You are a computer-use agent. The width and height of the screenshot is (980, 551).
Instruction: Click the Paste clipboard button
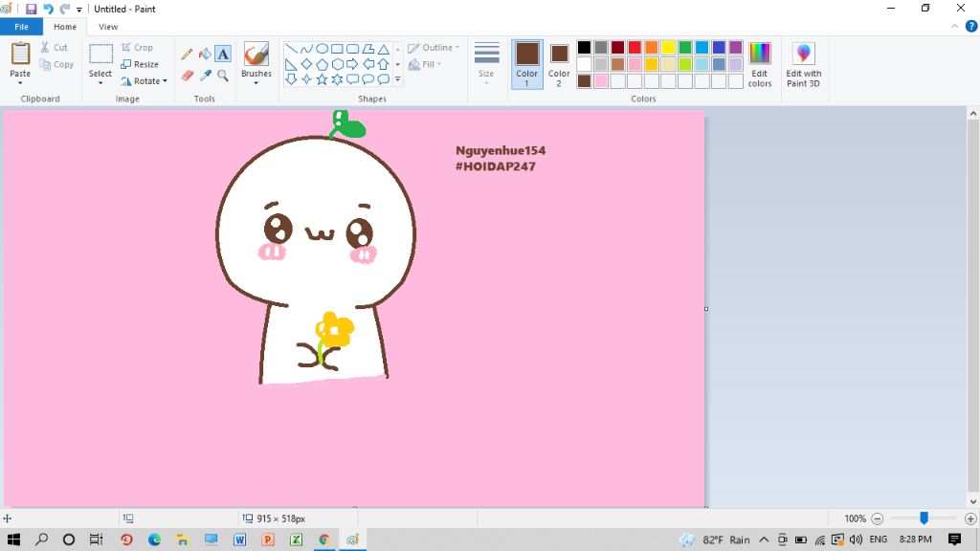pos(20,59)
